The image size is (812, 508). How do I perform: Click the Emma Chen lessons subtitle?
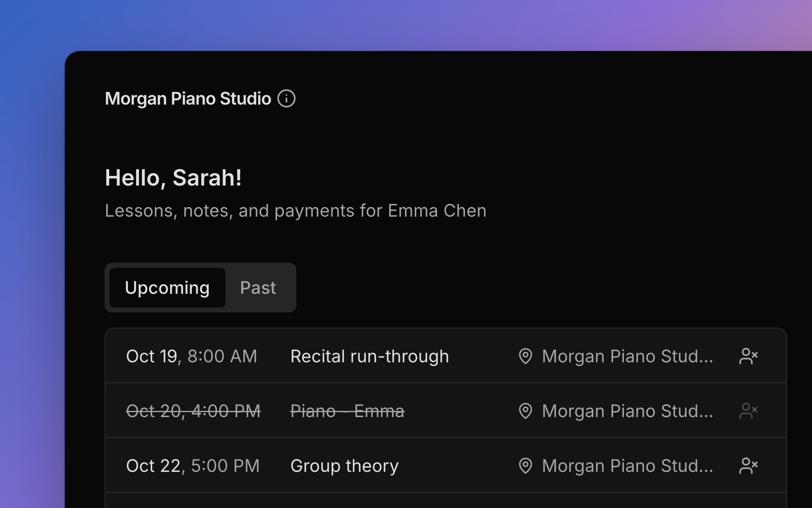tap(296, 210)
